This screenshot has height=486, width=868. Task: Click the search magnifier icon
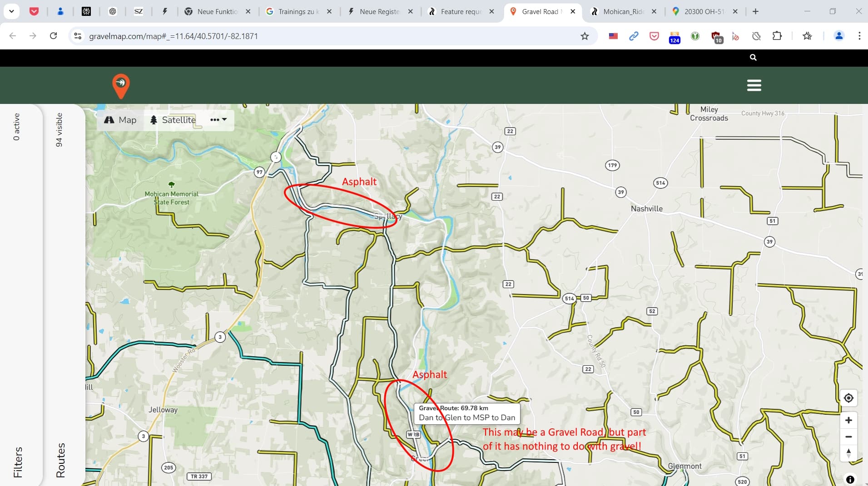pyautogui.click(x=753, y=58)
